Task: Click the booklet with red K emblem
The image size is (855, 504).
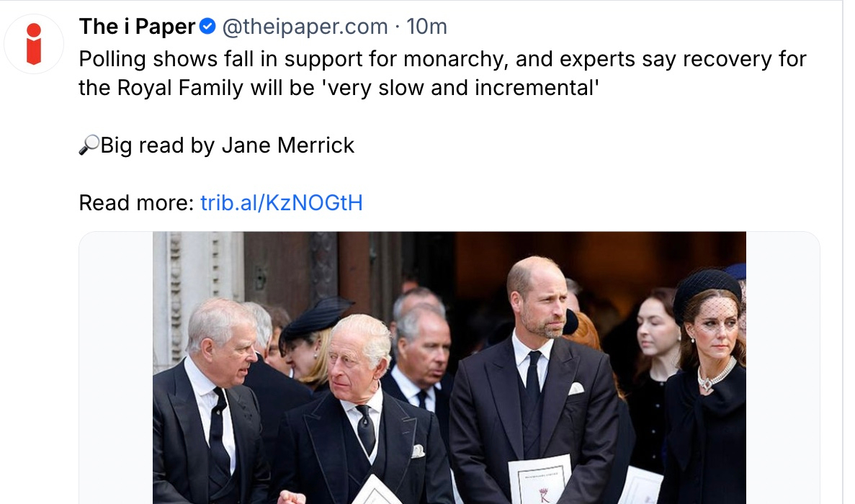Action: [x=540, y=481]
